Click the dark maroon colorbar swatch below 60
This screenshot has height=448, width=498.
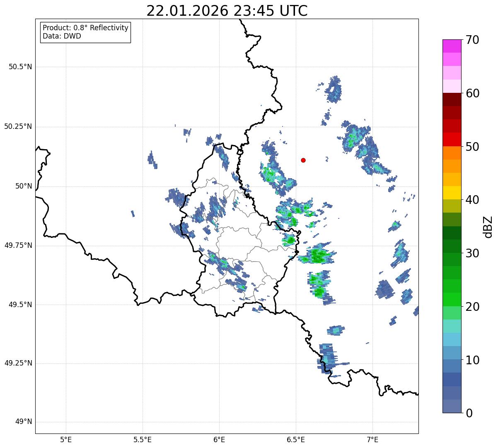452,99
